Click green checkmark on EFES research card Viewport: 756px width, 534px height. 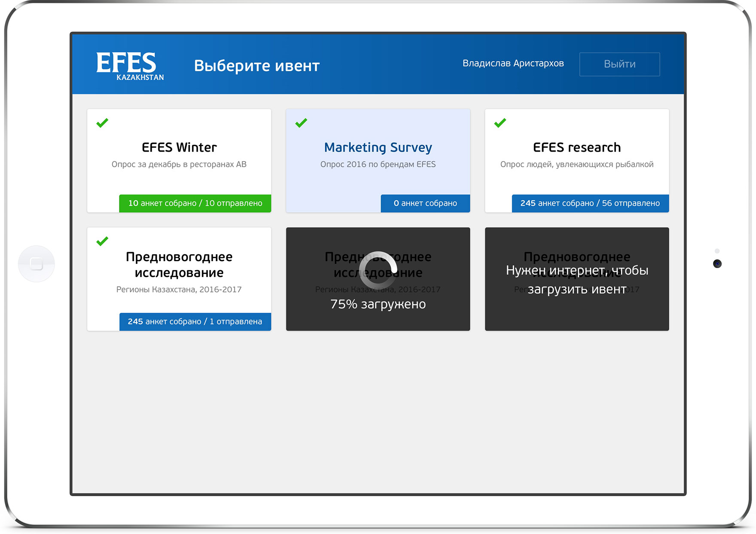click(x=500, y=123)
